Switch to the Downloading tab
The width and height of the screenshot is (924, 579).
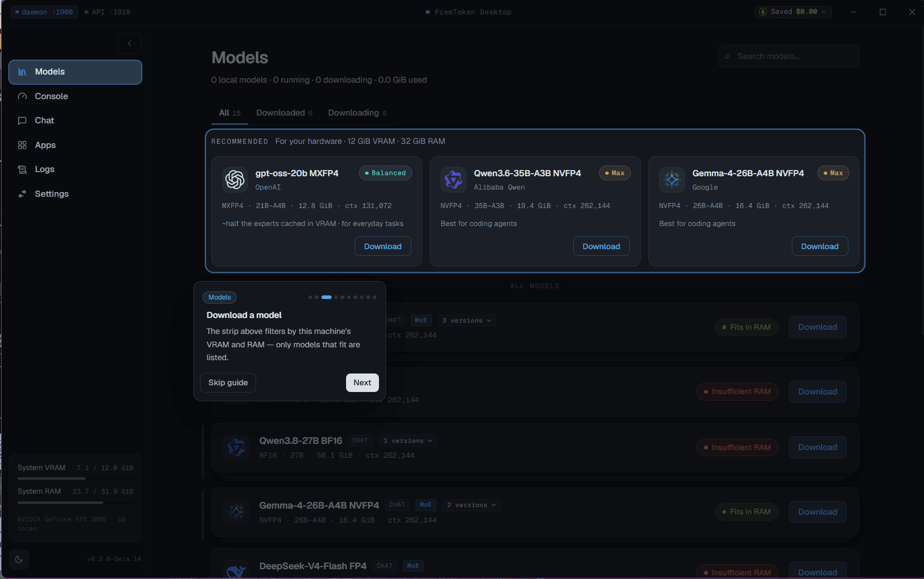tap(357, 113)
